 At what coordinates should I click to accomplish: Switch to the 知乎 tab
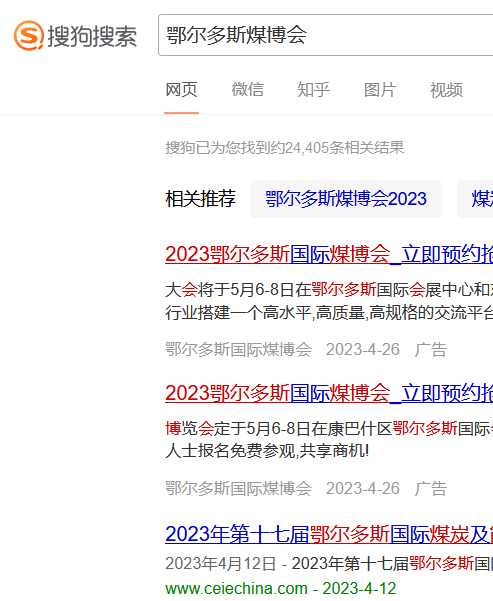pyautogui.click(x=314, y=90)
